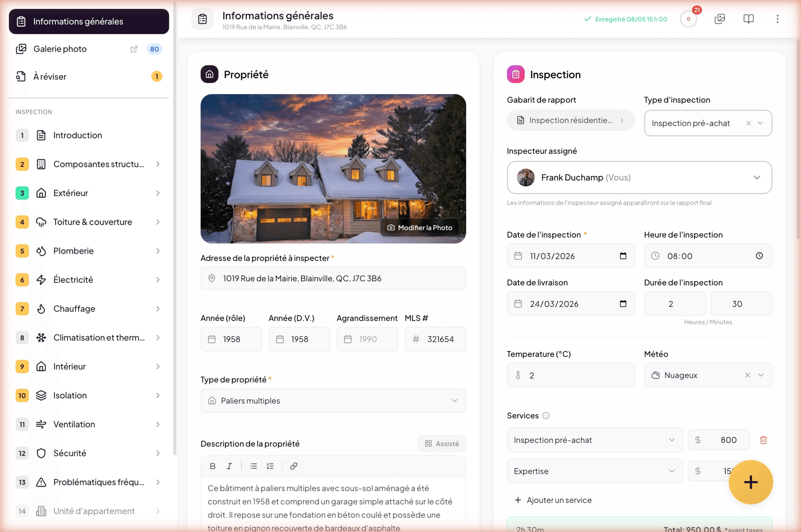The height and width of the screenshot is (532, 801).
Task: Insert a numbered list in description
Action: pyautogui.click(x=270, y=466)
